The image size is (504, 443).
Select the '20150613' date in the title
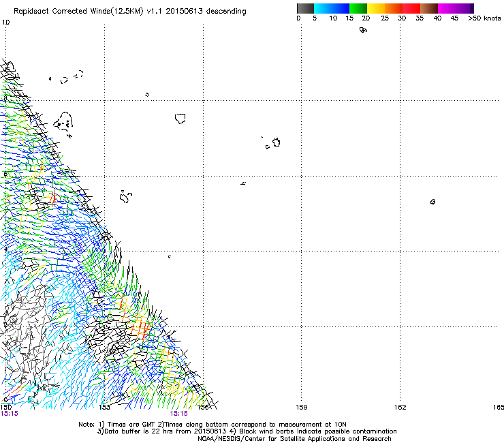tap(184, 12)
